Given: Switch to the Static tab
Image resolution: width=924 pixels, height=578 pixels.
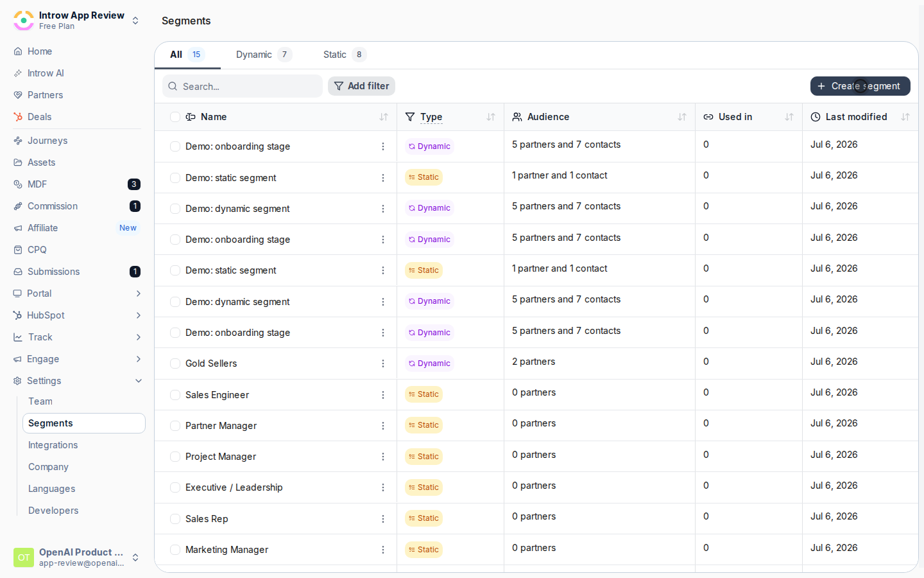Looking at the screenshot, I should (x=345, y=55).
